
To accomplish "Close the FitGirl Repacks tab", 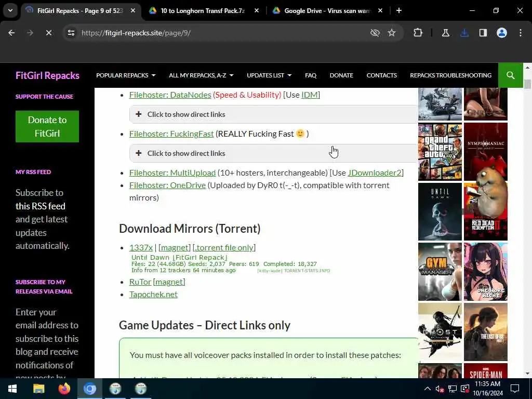I will pos(133,10).
